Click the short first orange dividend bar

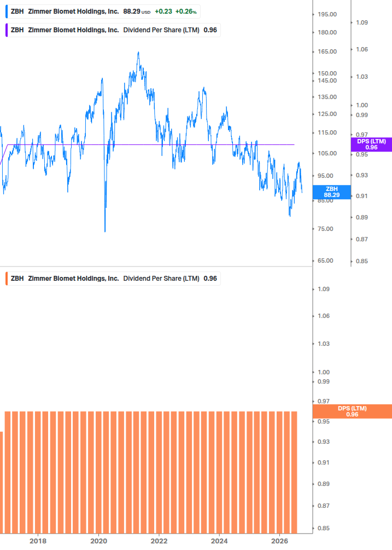[x=2, y=483]
